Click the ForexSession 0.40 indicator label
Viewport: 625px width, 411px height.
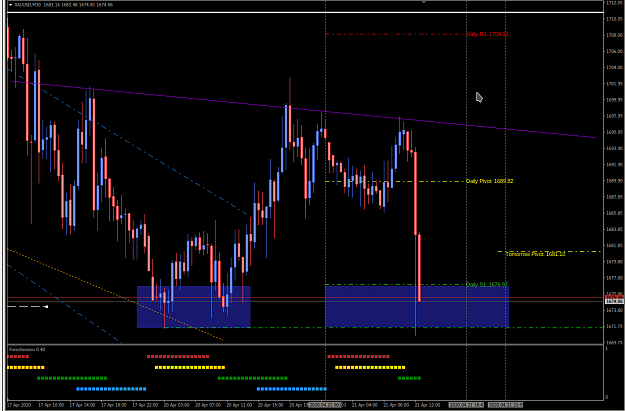pyautogui.click(x=27, y=349)
